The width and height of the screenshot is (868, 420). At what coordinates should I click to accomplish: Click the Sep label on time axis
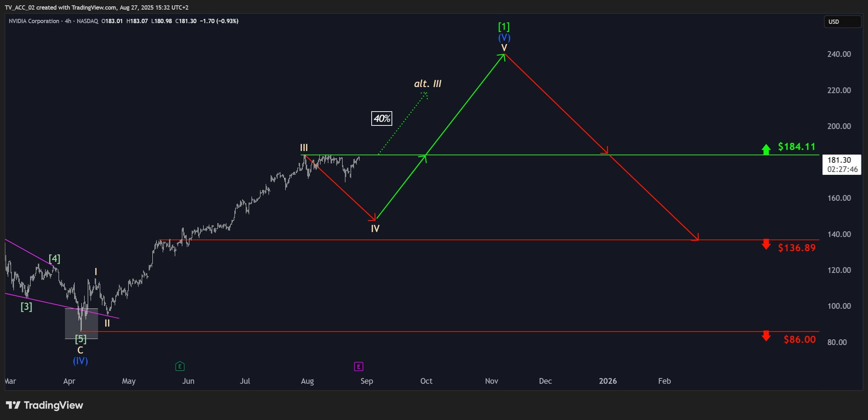[x=367, y=381]
